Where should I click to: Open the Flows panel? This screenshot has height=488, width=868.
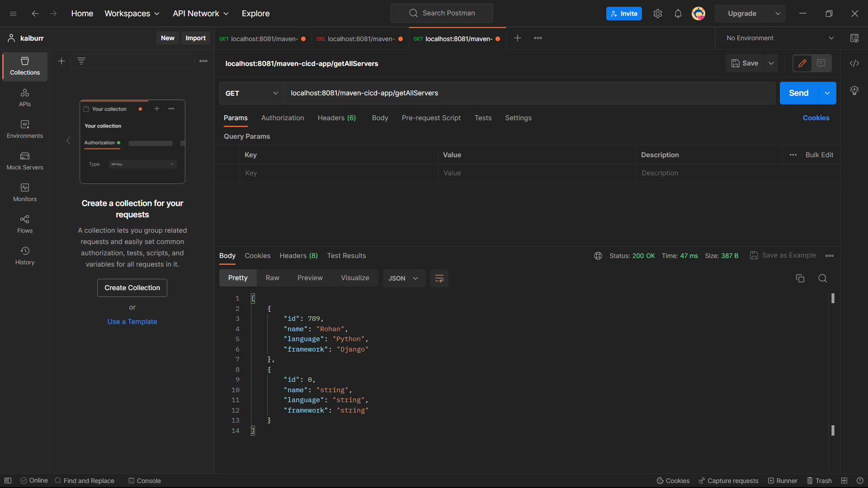(x=24, y=224)
